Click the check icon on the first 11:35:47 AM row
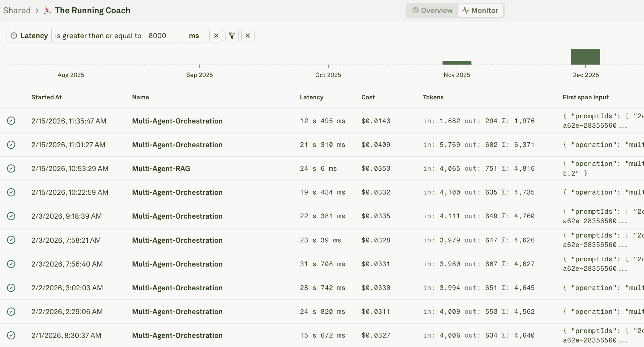Image resolution: width=644 pixels, height=347 pixels. [11, 121]
